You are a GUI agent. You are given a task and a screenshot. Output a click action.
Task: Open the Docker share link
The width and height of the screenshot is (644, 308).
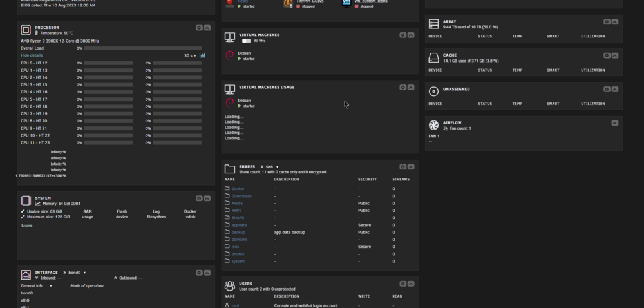(238, 189)
